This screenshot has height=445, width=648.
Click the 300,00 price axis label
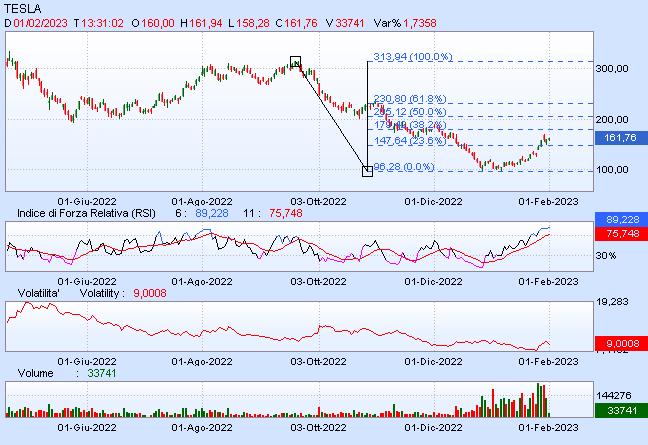[x=612, y=69]
